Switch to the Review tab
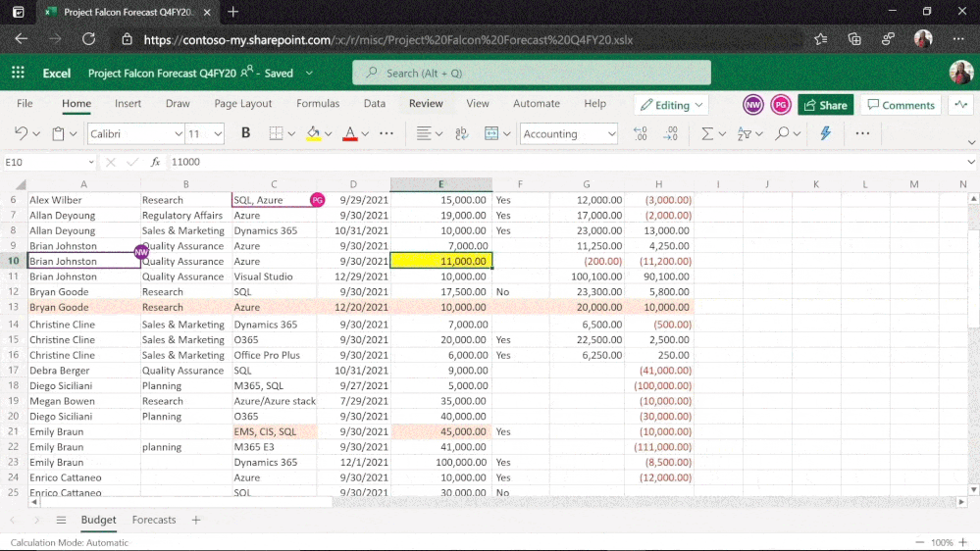 [x=426, y=104]
